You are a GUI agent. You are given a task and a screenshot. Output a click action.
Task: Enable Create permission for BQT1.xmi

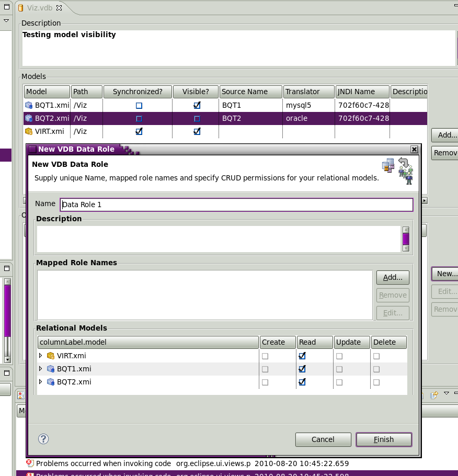(x=265, y=369)
